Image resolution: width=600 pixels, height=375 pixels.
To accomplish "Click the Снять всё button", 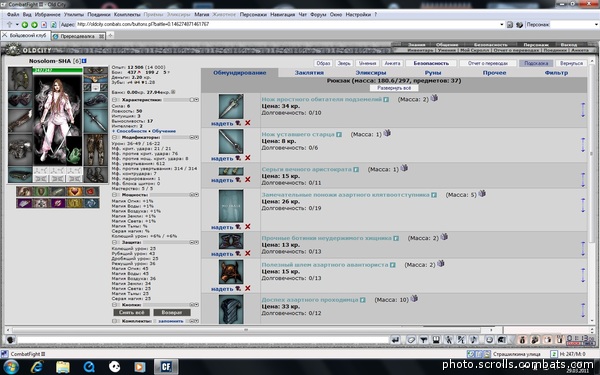I will click(x=132, y=312).
